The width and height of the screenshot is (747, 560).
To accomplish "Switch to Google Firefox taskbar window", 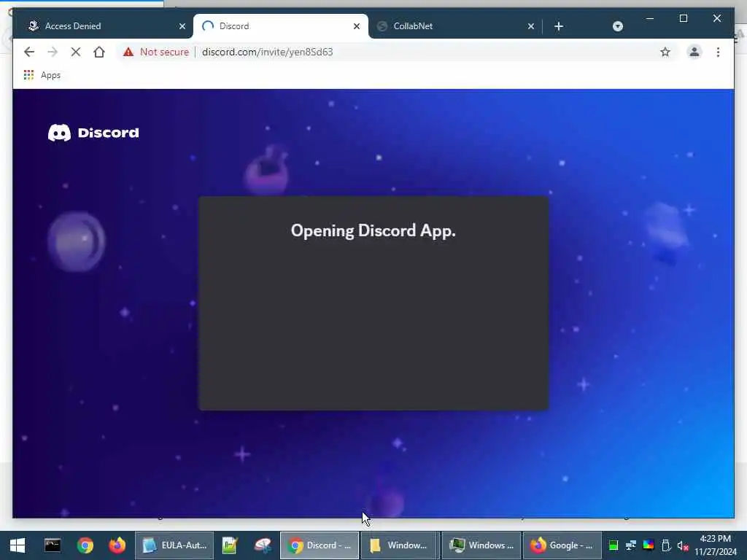I will tap(562, 545).
